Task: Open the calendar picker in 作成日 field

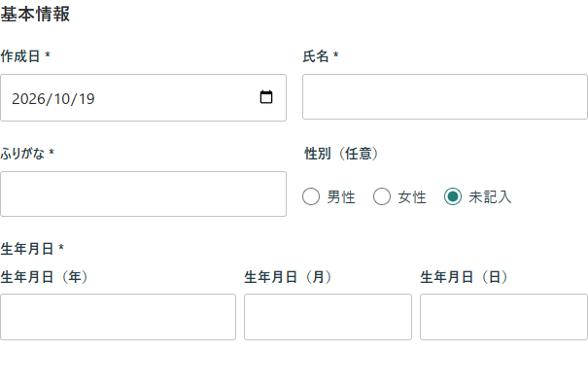Action: pyautogui.click(x=266, y=97)
